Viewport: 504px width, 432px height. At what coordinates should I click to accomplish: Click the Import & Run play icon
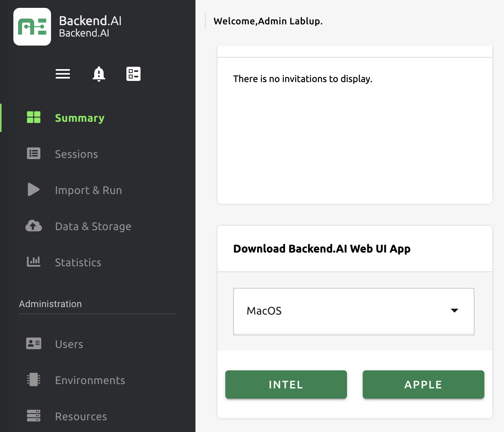click(34, 190)
